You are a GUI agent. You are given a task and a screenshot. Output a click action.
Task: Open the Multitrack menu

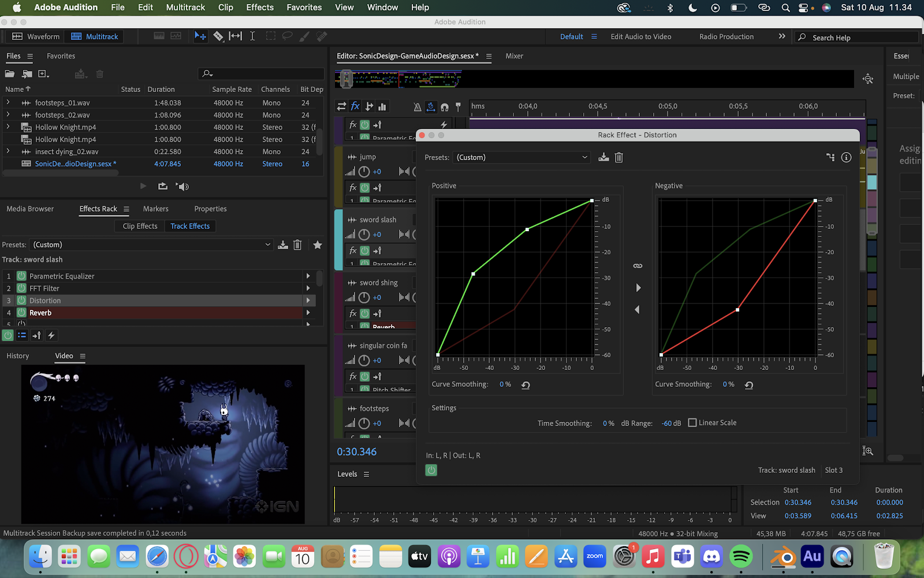(185, 8)
